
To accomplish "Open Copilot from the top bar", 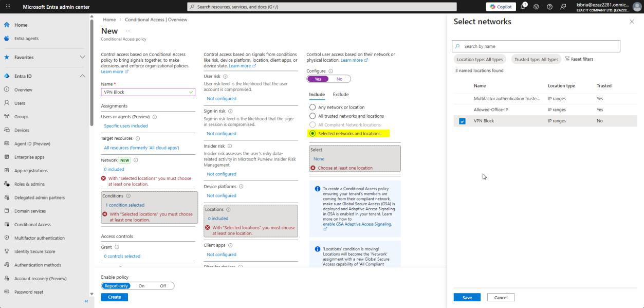I will 501,7.
